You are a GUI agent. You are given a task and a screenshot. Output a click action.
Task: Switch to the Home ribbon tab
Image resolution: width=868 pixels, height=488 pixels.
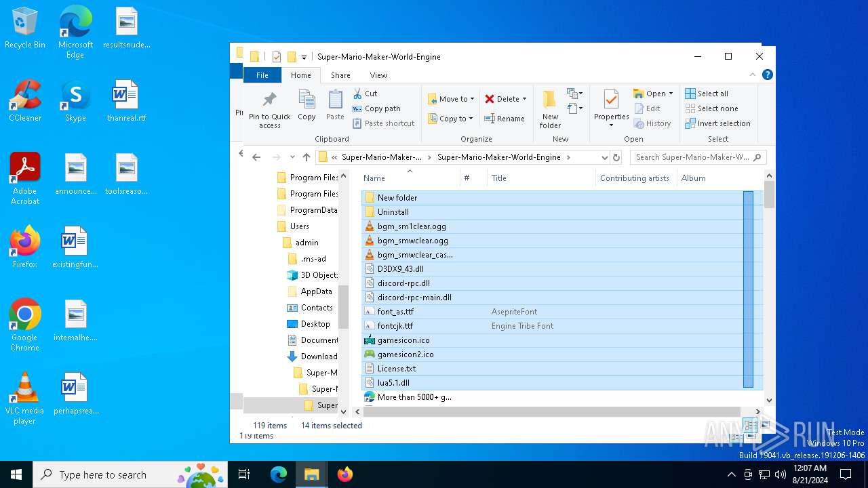click(x=301, y=75)
